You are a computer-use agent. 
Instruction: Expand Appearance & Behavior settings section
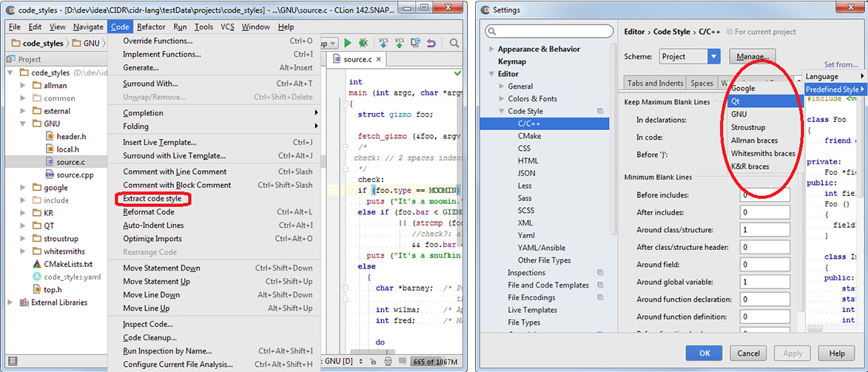pos(491,49)
